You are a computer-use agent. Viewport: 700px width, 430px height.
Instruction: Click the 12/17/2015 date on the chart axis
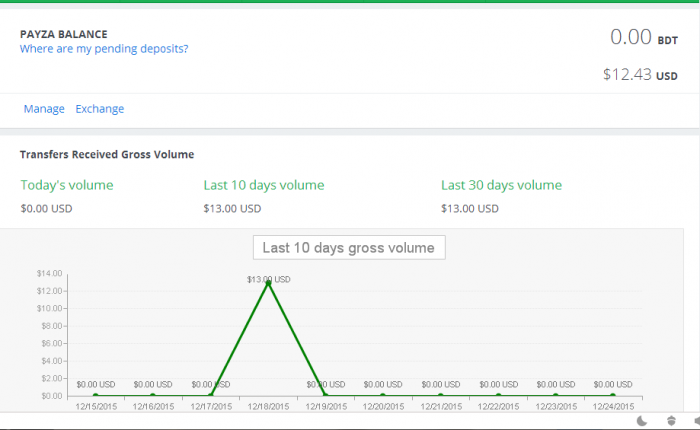tap(211, 406)
